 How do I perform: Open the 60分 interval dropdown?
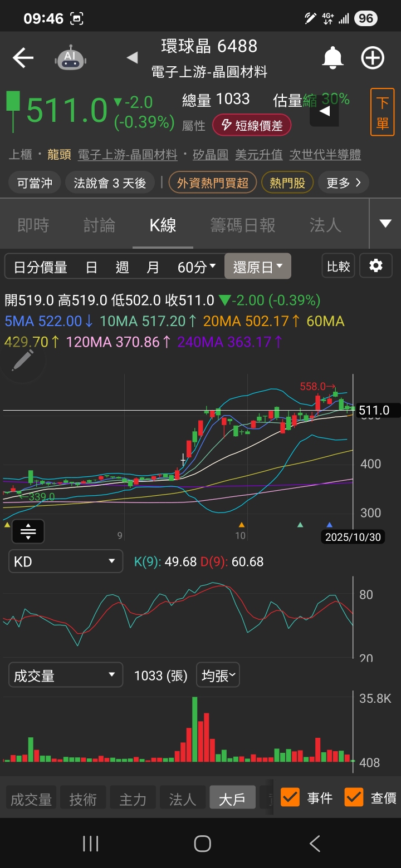point(196,267)
